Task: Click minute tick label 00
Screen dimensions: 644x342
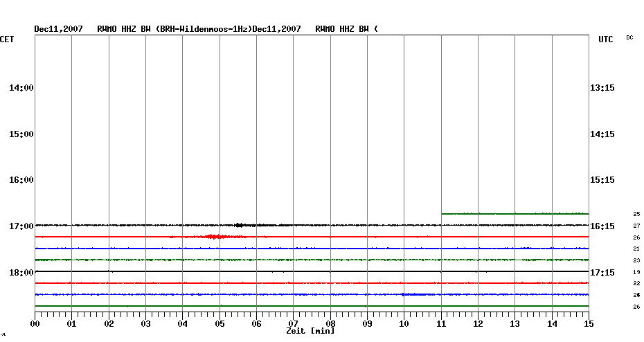Action: pyautogui.click(x=35, y=323)
